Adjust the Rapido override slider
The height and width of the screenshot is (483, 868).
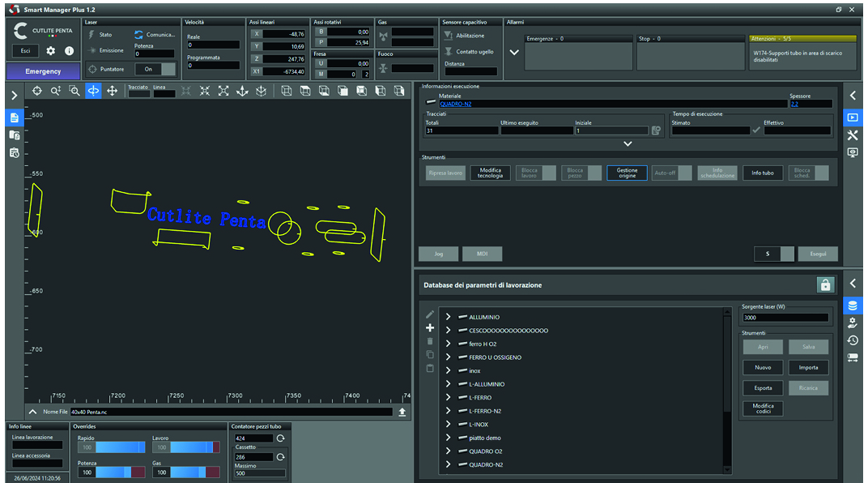(121, 447)
